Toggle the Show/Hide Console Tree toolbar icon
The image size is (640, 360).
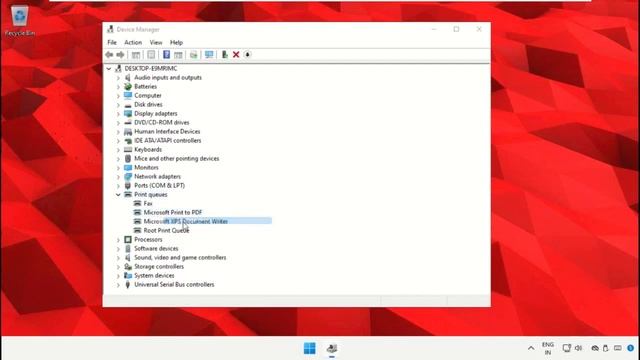136,55
